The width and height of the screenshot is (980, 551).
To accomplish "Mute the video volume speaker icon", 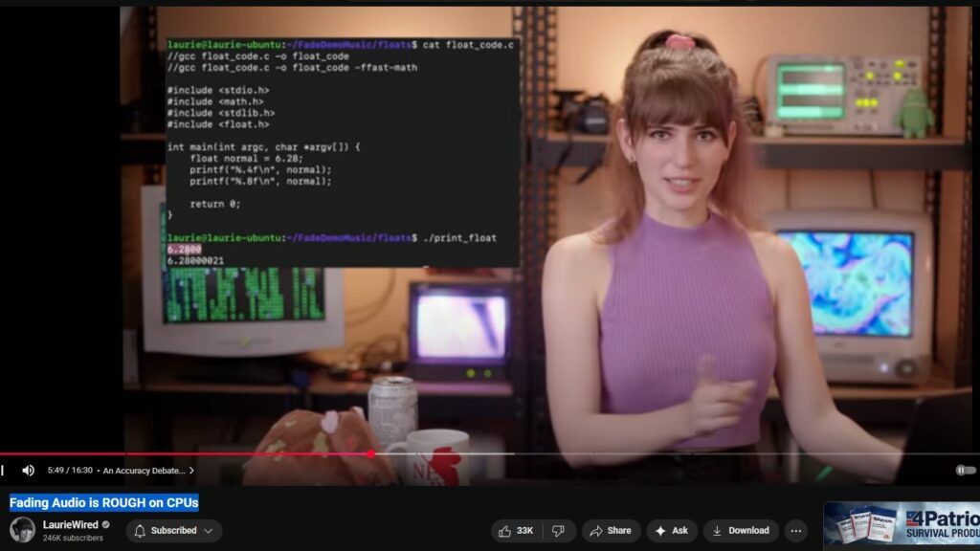I will coord(28,471).
